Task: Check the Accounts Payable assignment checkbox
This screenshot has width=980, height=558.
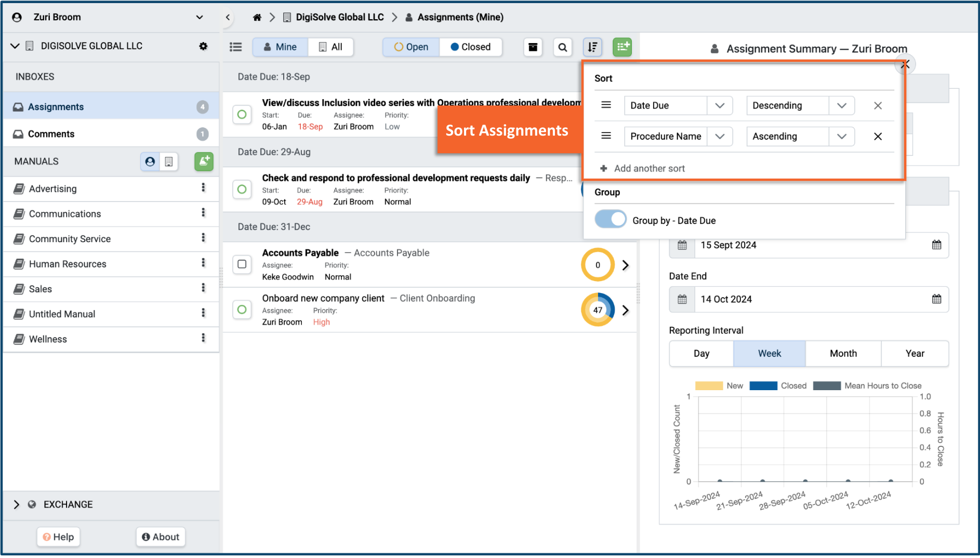Action: pos(242,264)
